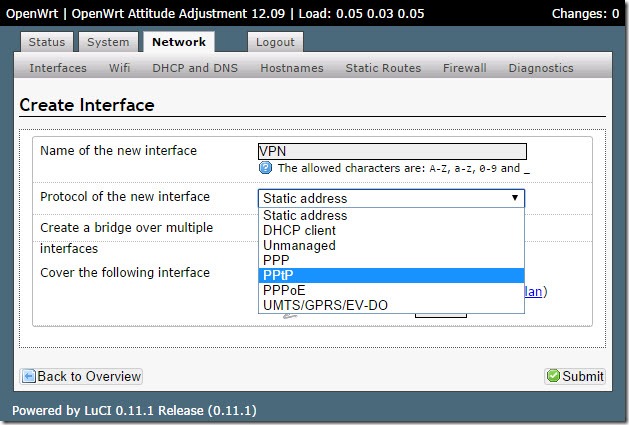Go to Interfaces subpage
Viewport: 629px width, 425px height.
click(58, 68)
